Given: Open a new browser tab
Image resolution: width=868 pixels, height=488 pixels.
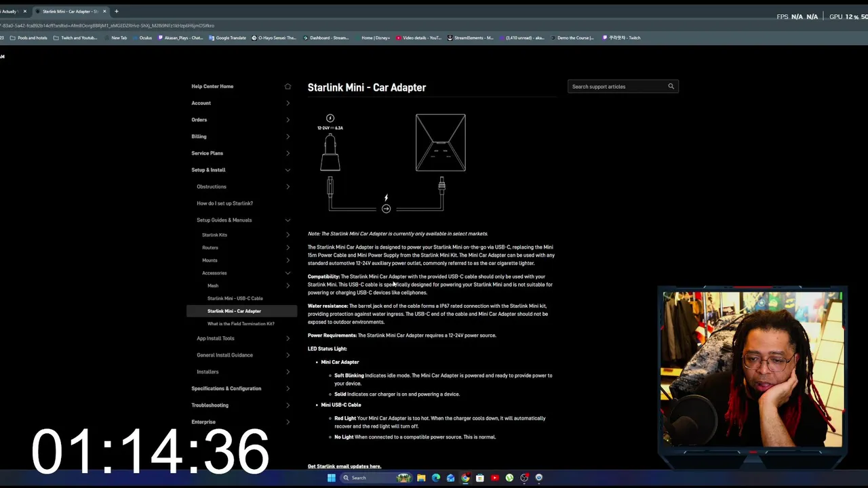Looking at the screenshot, I should tap(116, 12).
